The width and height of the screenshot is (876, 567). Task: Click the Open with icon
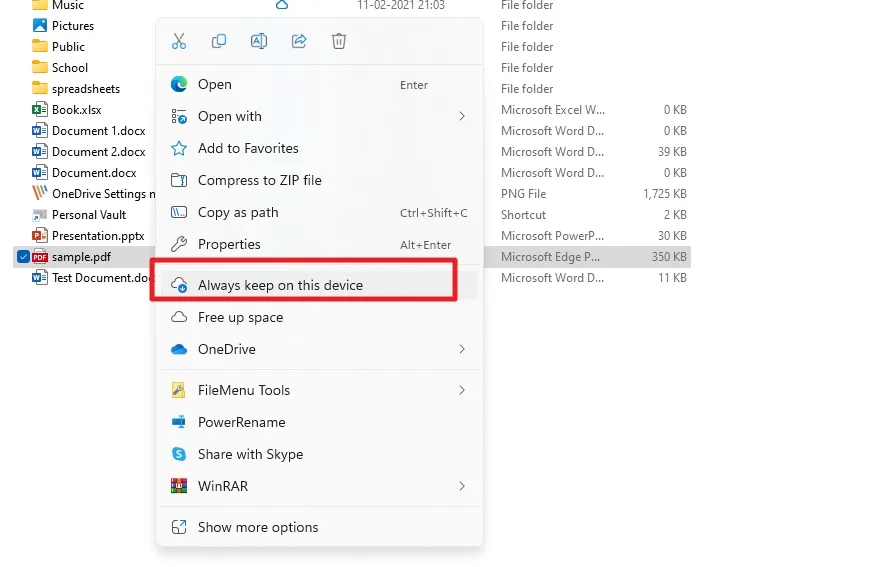click(179, 116)
